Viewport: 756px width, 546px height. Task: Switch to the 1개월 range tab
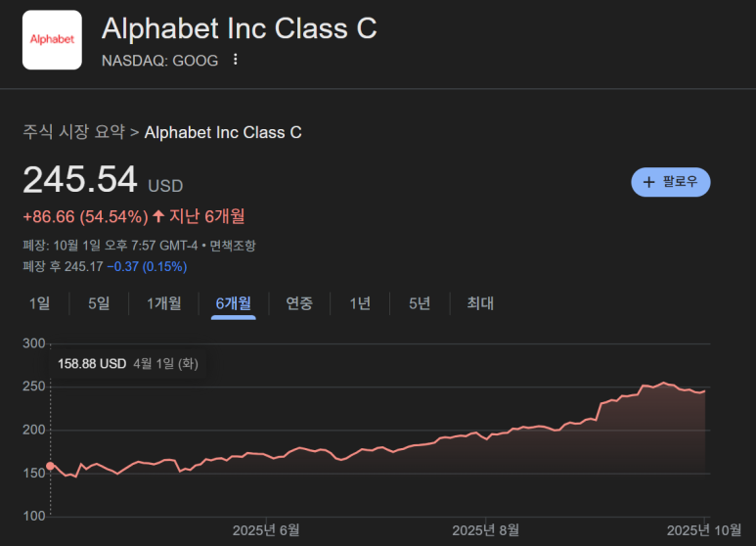coord(163,303)
